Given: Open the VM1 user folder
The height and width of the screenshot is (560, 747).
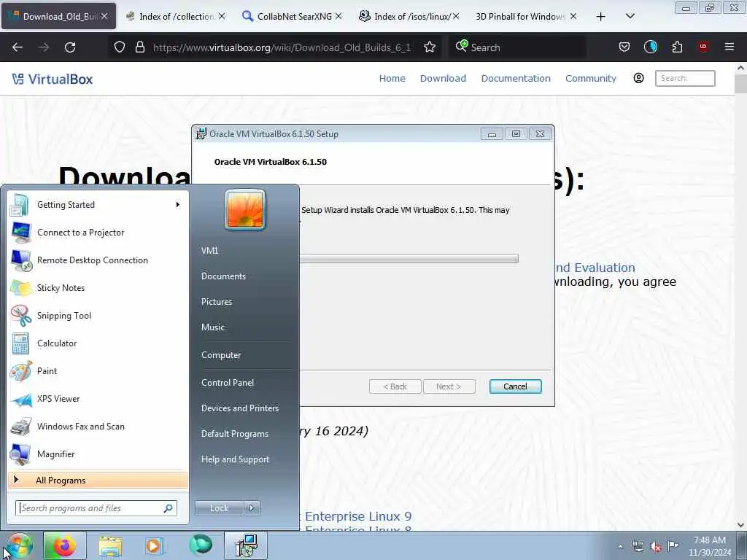Looking at the screenshot, I should coord(209,251).
